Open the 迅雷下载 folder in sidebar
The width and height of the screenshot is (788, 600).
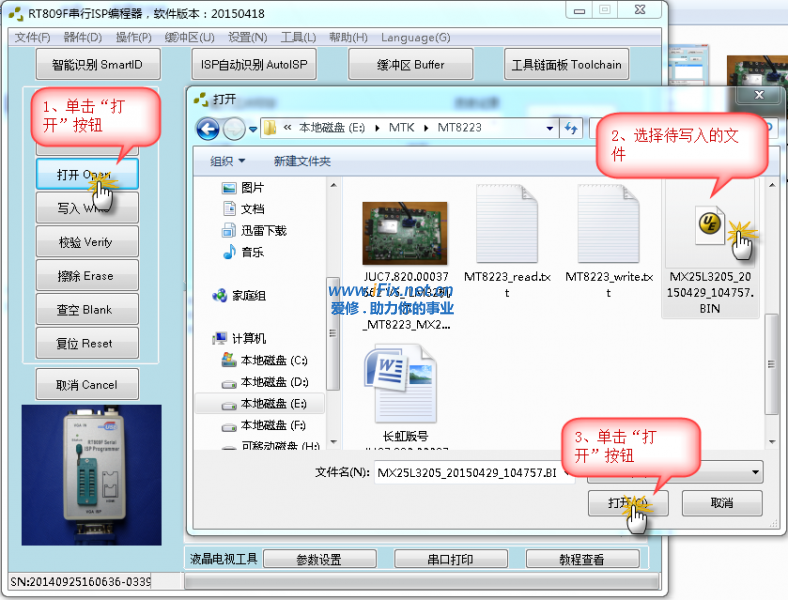tap(263, 230)
